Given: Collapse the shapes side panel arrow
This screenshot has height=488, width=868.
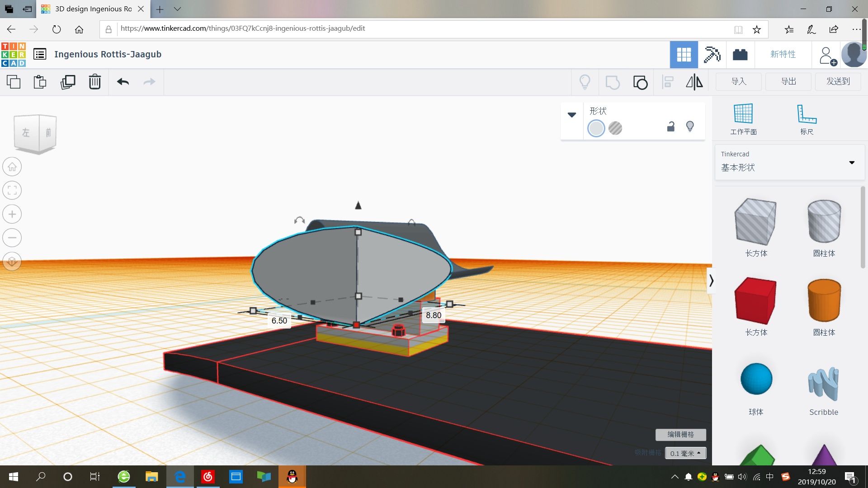Looking at the screenshot, I should 711,281.
